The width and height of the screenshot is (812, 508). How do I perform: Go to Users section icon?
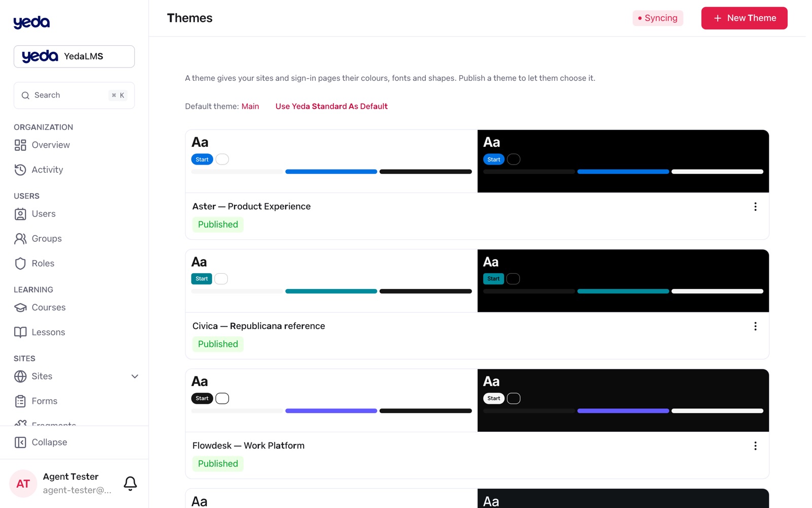pyautogui.click(x=20, y=214)
